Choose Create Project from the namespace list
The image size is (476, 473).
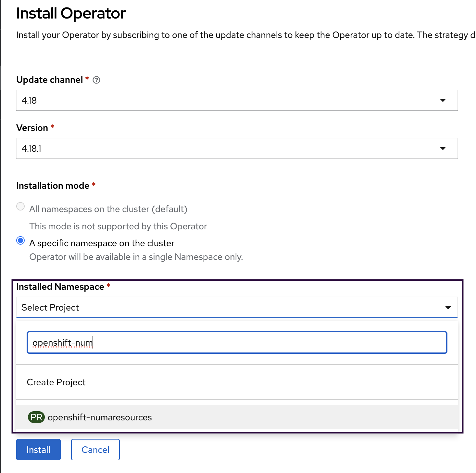pyautogui.click(x=56, y=382)
